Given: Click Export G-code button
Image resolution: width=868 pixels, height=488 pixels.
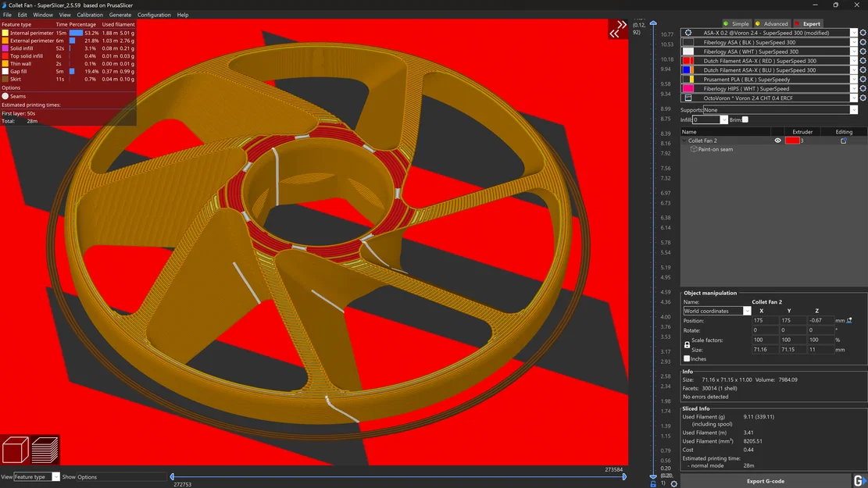Looking at the screenshot, I should 766,481.
